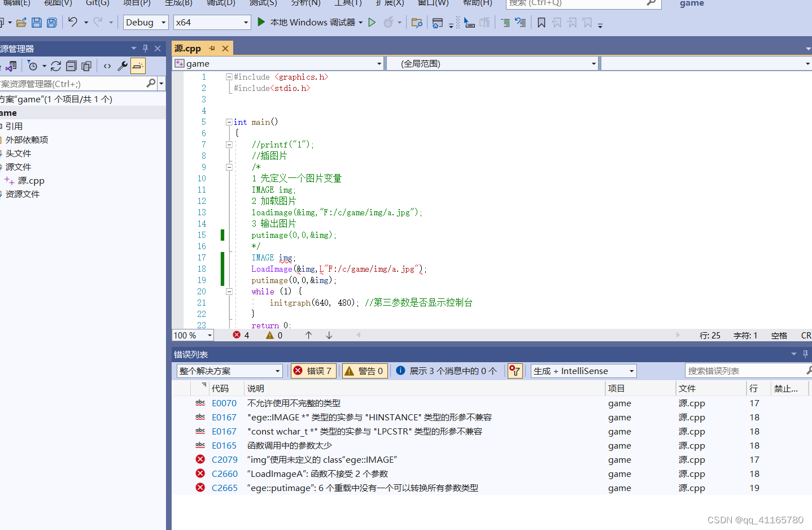Toggle the 错误 7 filter button
812x530 pixels.
coord(313,371)
